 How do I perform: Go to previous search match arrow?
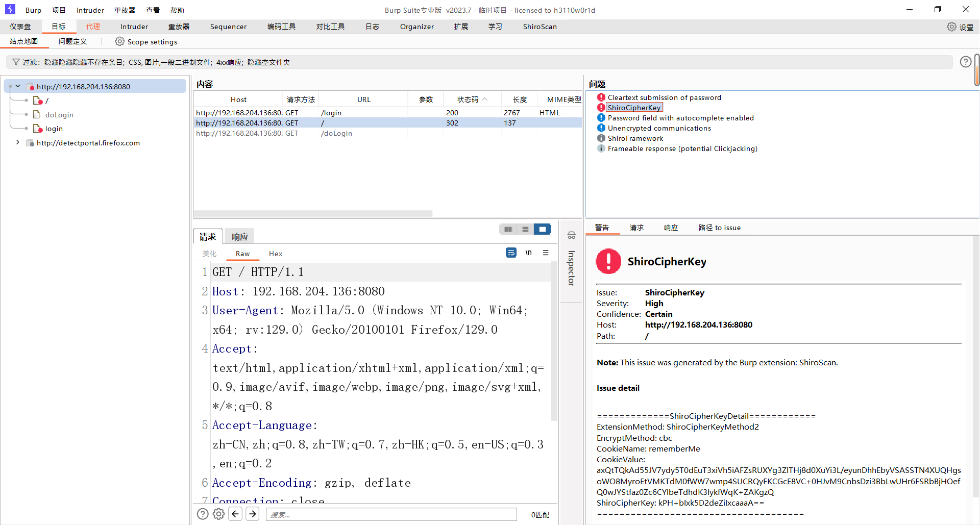click(235, 514)
